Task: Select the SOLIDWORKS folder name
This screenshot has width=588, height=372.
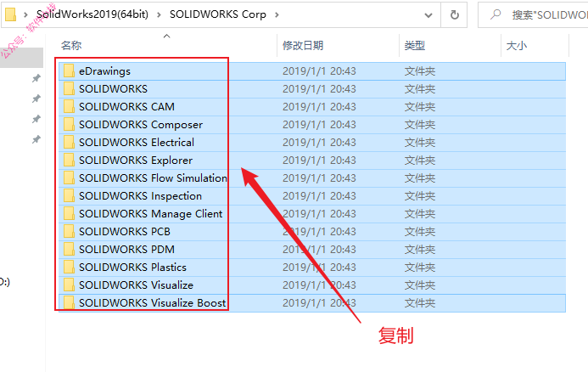Action: pyautogui.click(x=113, y=88)
